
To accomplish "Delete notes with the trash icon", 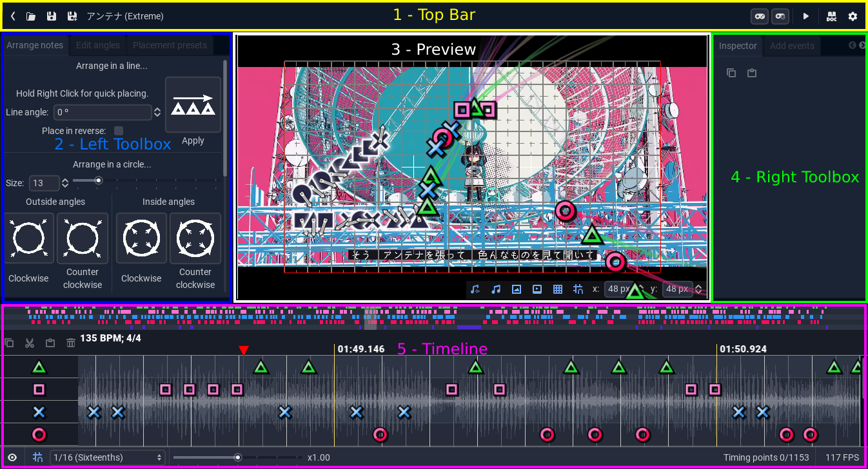I will coord(71,343).
